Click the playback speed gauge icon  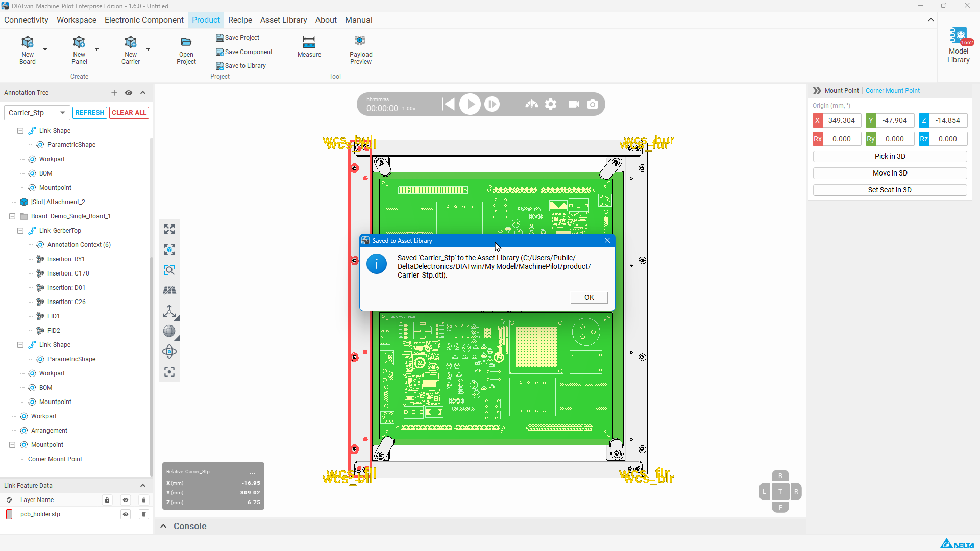(532, 104)
